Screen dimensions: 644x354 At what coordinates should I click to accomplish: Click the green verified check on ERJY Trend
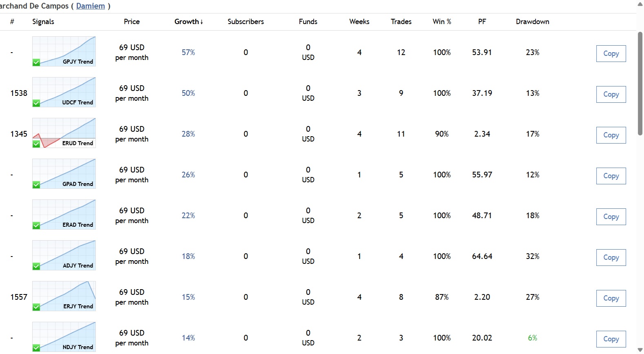[36, 307]
